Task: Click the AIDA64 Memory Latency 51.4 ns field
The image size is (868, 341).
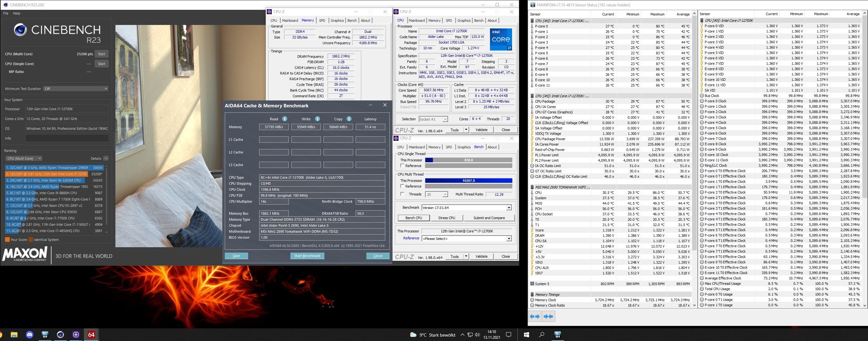Action: tap(370, 127)
